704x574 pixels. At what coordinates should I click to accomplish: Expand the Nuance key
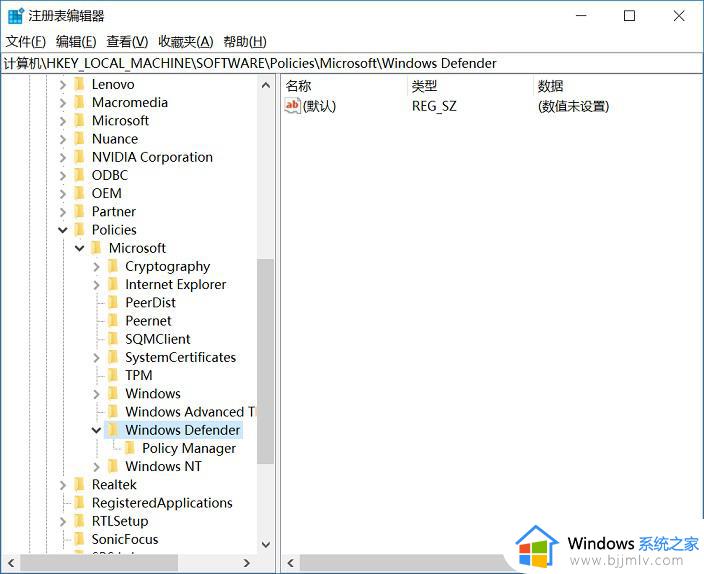point(63,139)
